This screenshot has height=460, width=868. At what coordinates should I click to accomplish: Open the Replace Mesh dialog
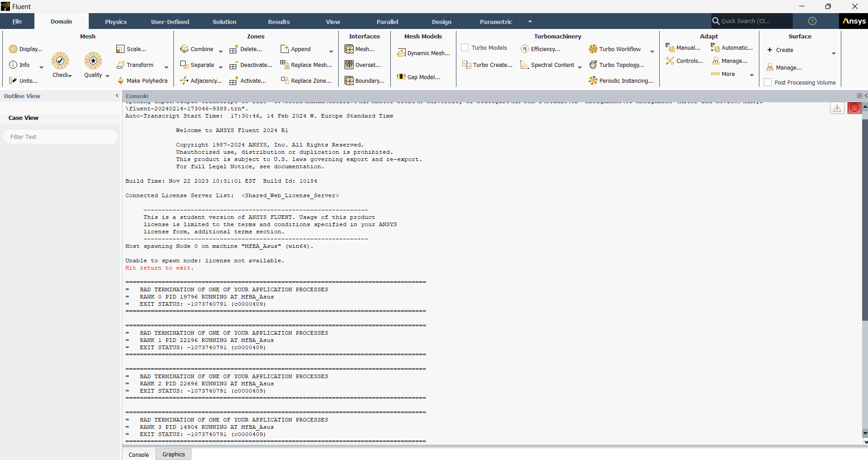(307, 65)
